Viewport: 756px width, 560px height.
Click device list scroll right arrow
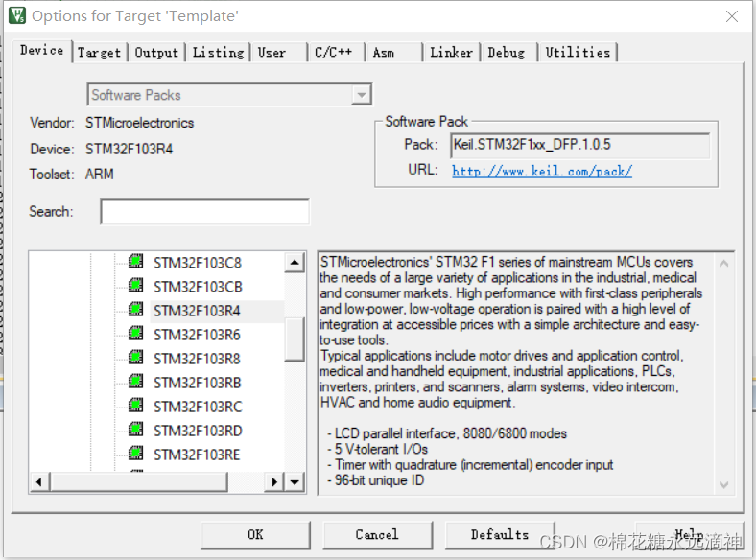coord(274,481)
